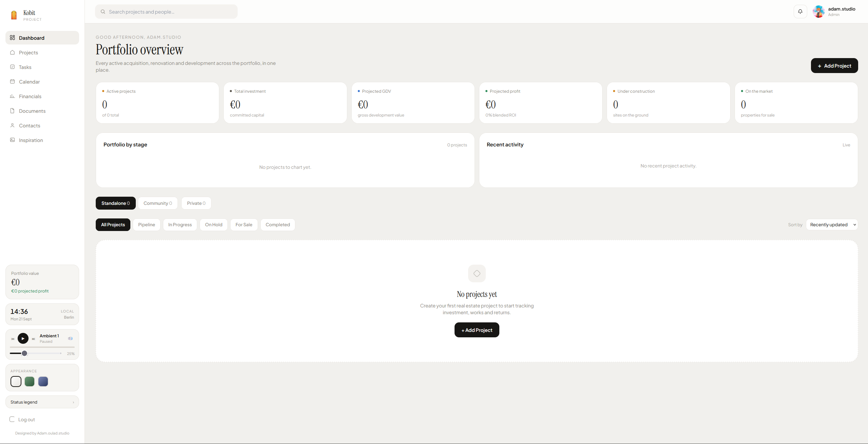Viewport: 868px width, 444px height.
Task: Click the Contacts person icon
Action: point(13,125)
